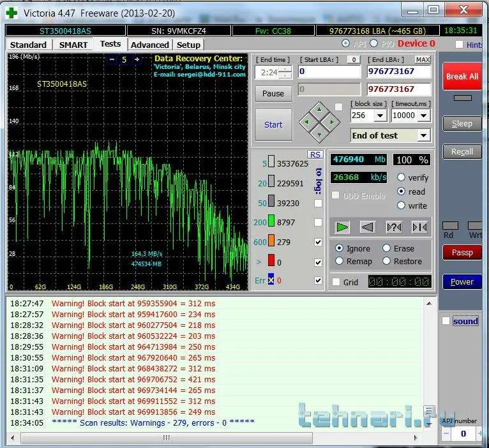Open the block size dropdown
Screen dimensions: 489x448
point(380,116)
